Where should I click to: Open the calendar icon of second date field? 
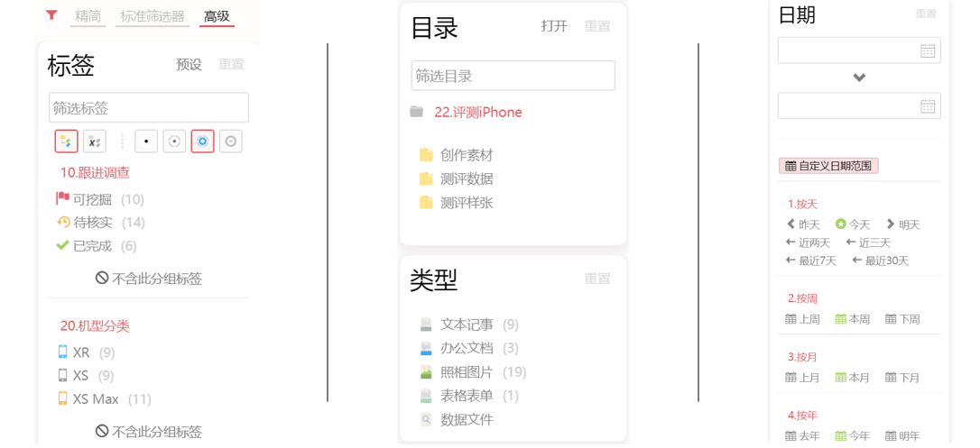coord(928,105)
